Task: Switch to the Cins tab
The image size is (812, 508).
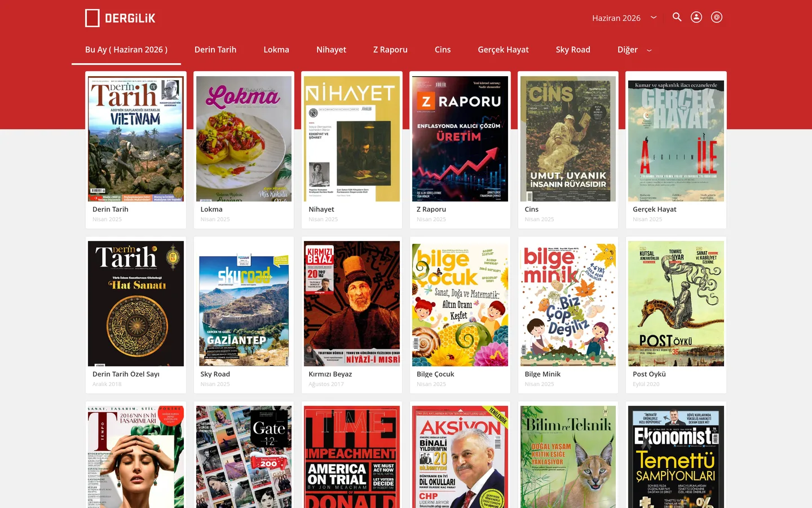Action: [443, 50]
